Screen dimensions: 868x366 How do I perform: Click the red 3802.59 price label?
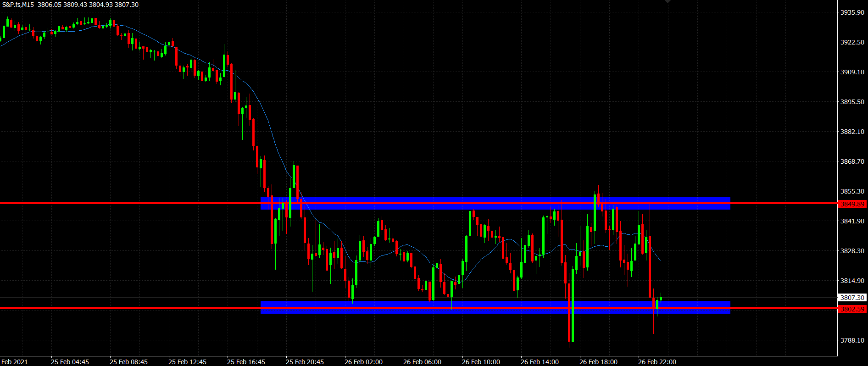pos(852,309)
